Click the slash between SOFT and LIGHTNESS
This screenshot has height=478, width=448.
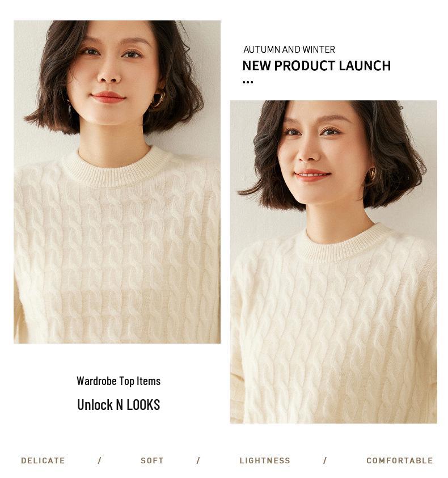pyautogui.click(x=198, y=460)
